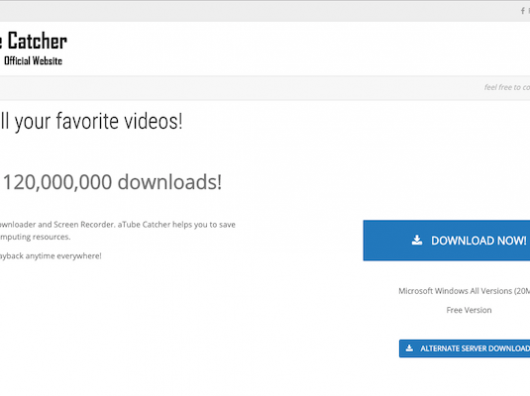Image resolution: width=530 pixels, height=396 pixels.
Task: Click the gray top social bar
Action: click(265, 11)
